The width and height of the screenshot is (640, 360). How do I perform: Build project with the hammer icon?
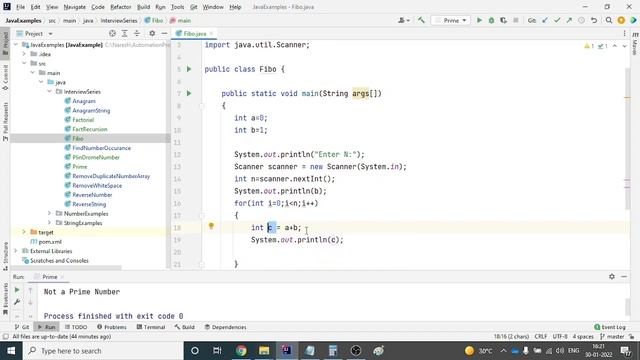coord(421,20)
